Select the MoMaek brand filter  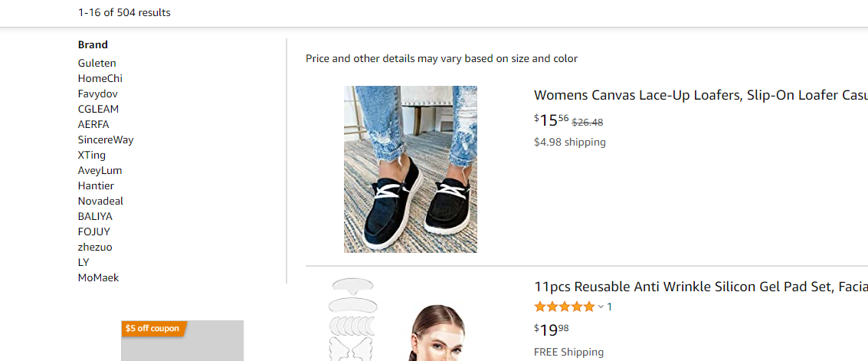[x=99, y=277]
